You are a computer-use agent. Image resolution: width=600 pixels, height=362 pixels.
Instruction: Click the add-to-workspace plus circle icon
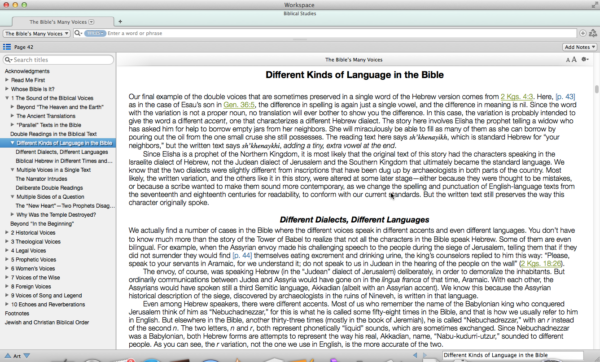[x=582, y=33]
